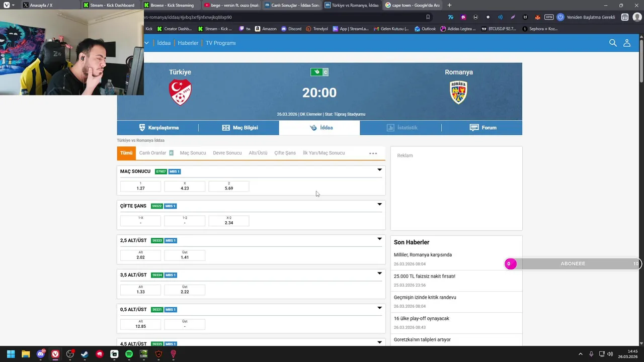Select the Devre Sonucu filter

point(227,153)
